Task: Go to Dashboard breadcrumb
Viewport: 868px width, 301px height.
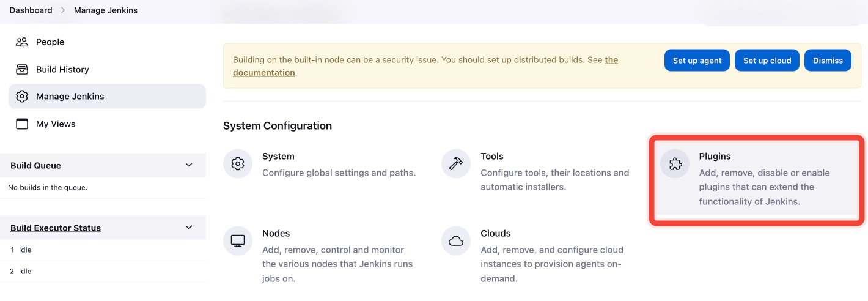Action: coord(31,10)
